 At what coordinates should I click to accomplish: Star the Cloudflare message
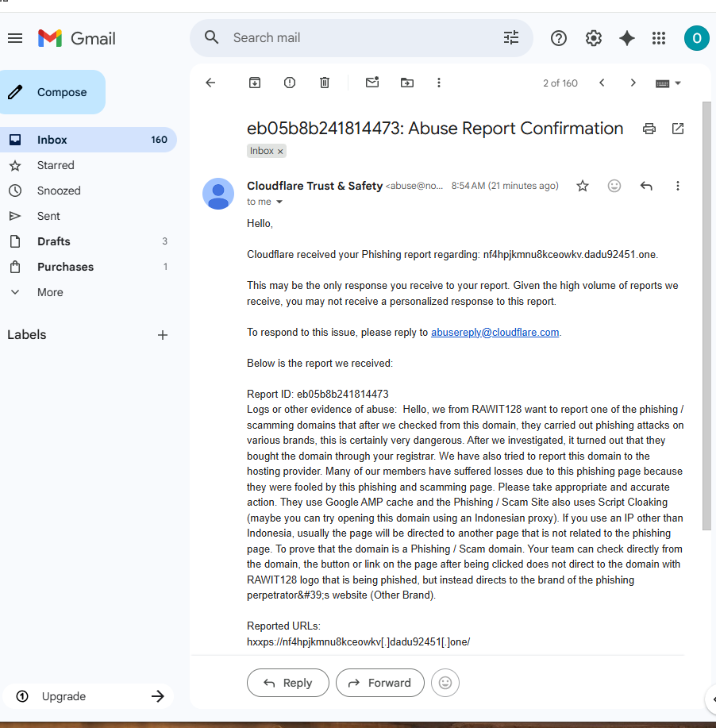tap(583, 187)
